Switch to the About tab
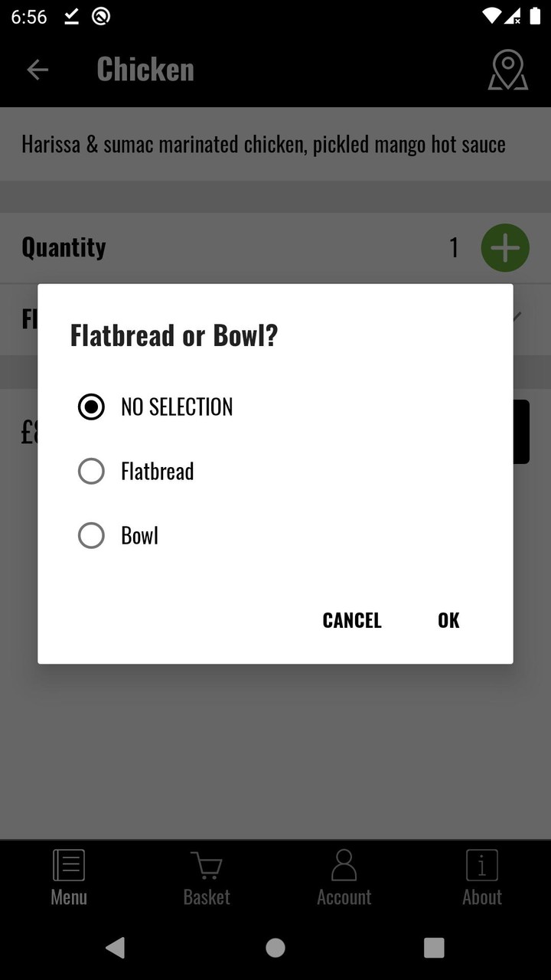551x980 pixels. click(x=482, y=878)
